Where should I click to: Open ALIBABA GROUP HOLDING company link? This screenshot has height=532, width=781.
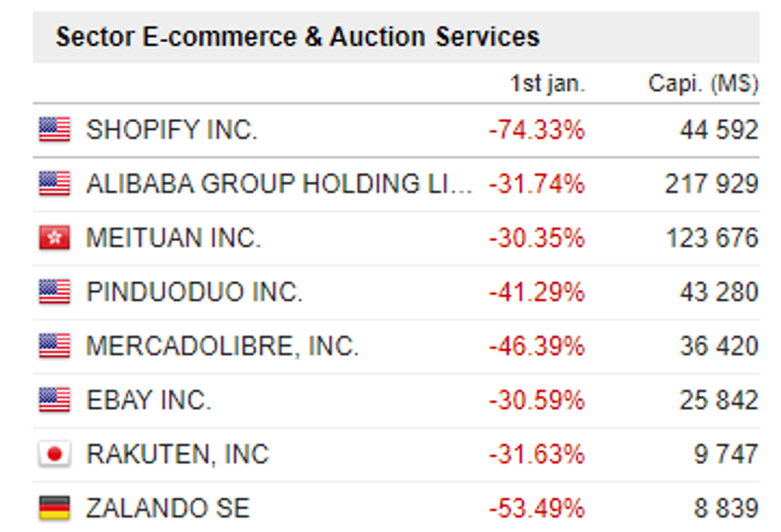[x=279, y=184]
